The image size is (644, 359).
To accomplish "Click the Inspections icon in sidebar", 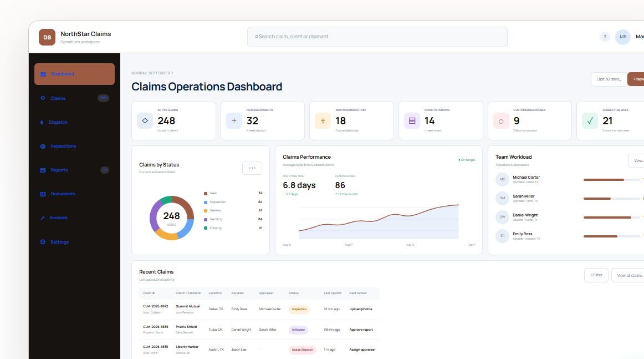I will tap(43, 146).
